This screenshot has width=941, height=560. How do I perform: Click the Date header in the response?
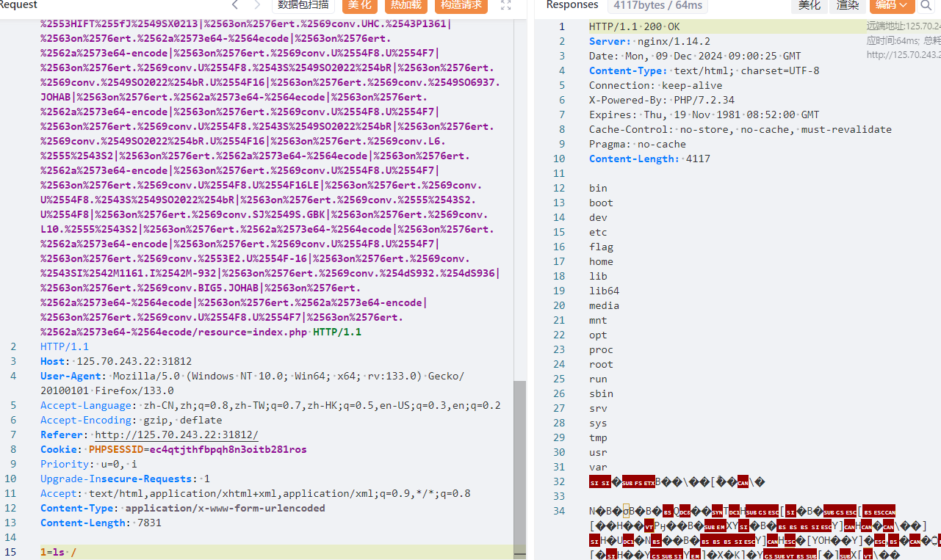pyautogui.click(x=695, y=56)
